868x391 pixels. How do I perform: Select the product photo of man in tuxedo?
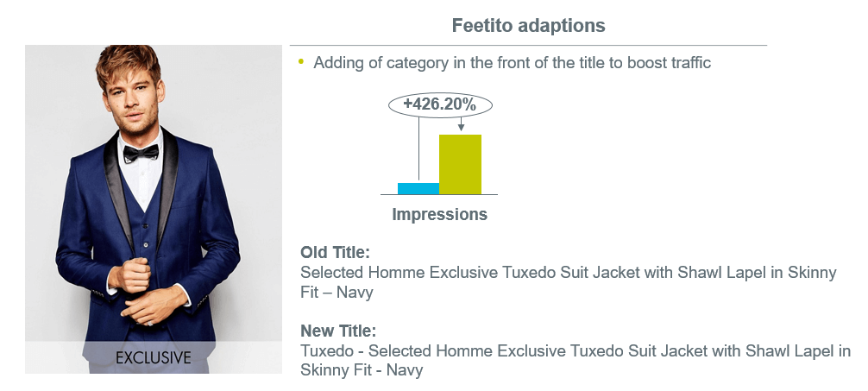pos(154,209)
